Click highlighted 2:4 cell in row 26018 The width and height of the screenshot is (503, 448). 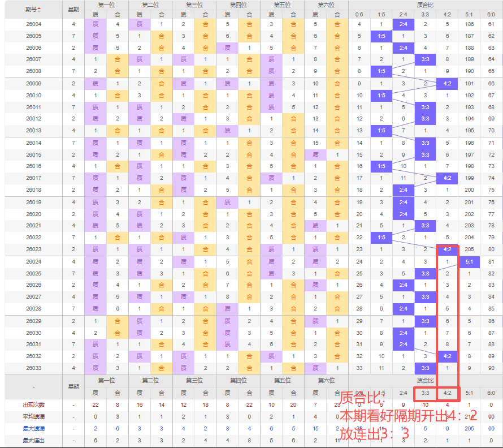[x=403, y=190]
